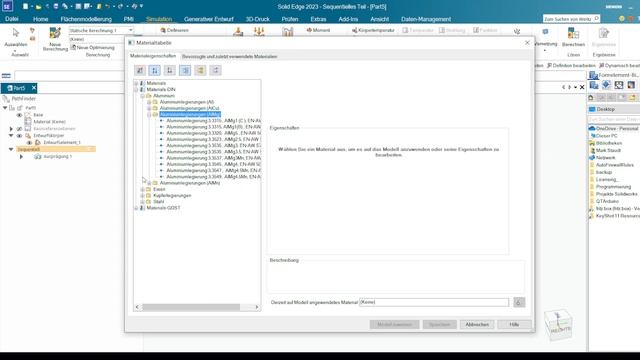Collapse the Aluminium folder
This screenshot has width=640, height=360.
point(143,96)
